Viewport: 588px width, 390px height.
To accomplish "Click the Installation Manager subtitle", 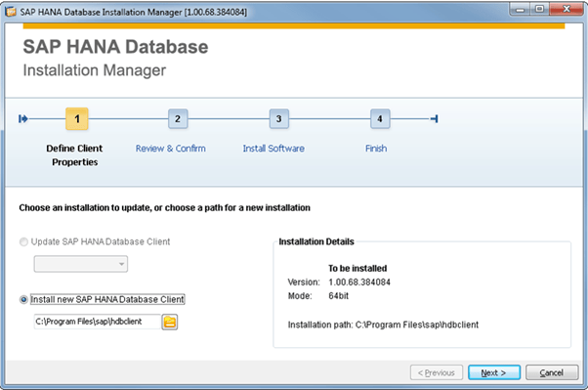I will tap(94, 70).
